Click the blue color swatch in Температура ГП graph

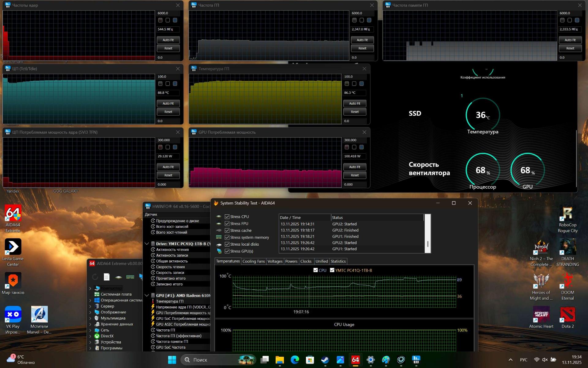pyautogui.click(x=361, y=84)
